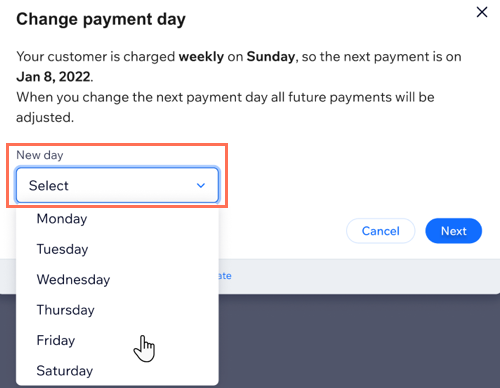
Task: Click the partially hidden blue link
Action: pyautogui.click(x=225, y=276)
